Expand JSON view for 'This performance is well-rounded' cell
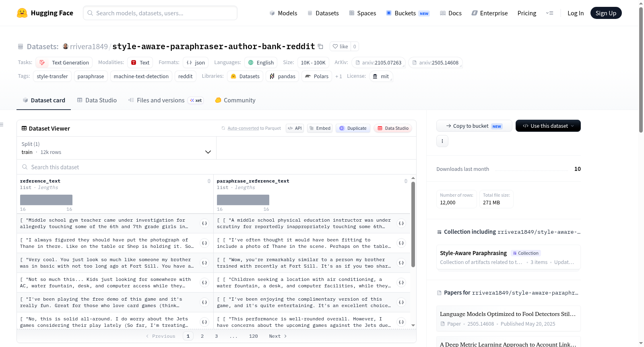Screen dimensions: 644x347 (401, 322)
